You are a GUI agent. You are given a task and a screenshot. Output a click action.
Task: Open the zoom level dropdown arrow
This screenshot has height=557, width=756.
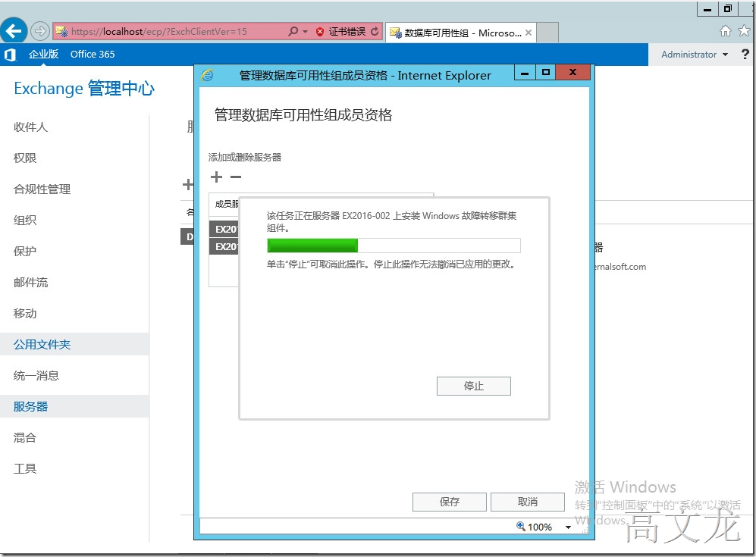(x=568, y=527)
